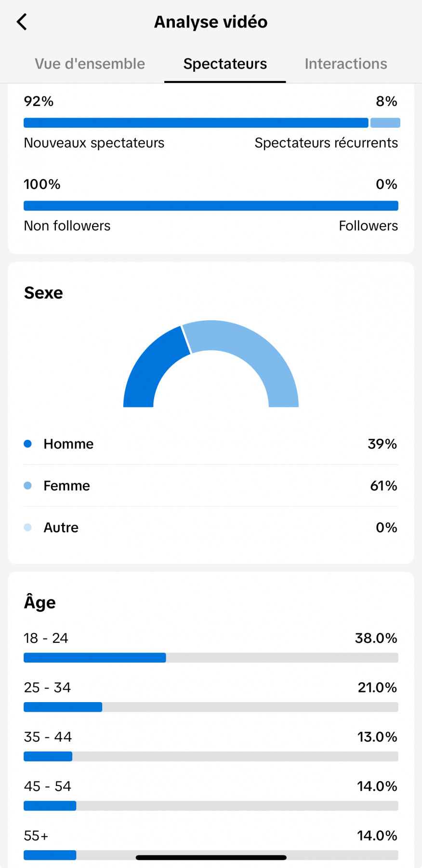Select the Femme 61% row
The width and height of the screenshot is (422, 868).
211,486
